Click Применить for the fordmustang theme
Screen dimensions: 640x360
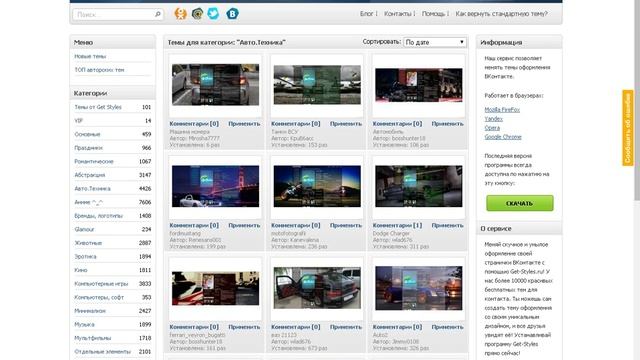(x=244, y=225)
